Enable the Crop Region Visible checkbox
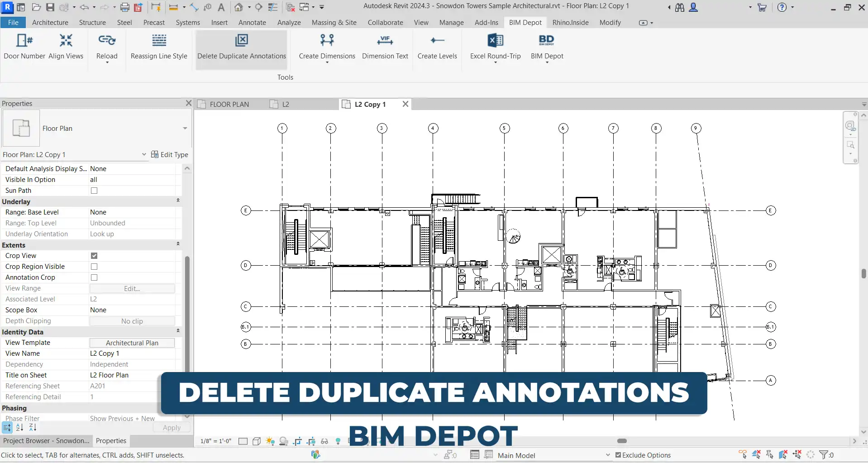 pos(94,267)
